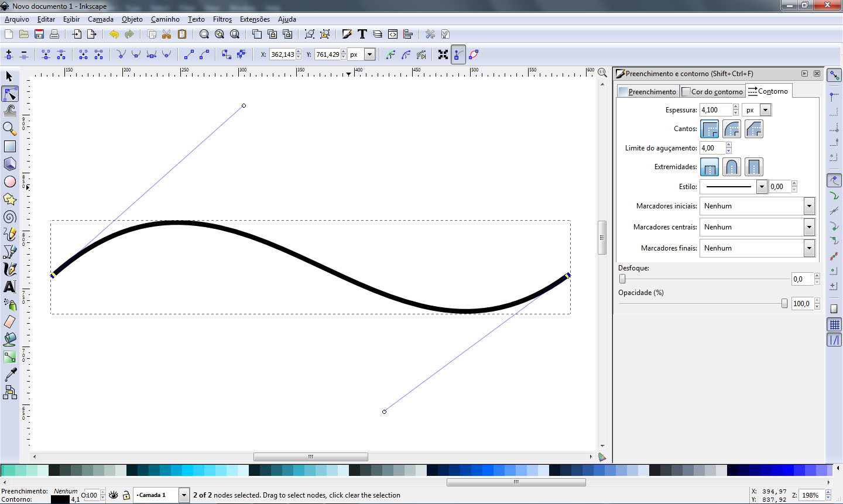Viewport: 843px width, 504px height.
Task: Open coordinate unit px dropdown
Action: (x=369, y=54)
